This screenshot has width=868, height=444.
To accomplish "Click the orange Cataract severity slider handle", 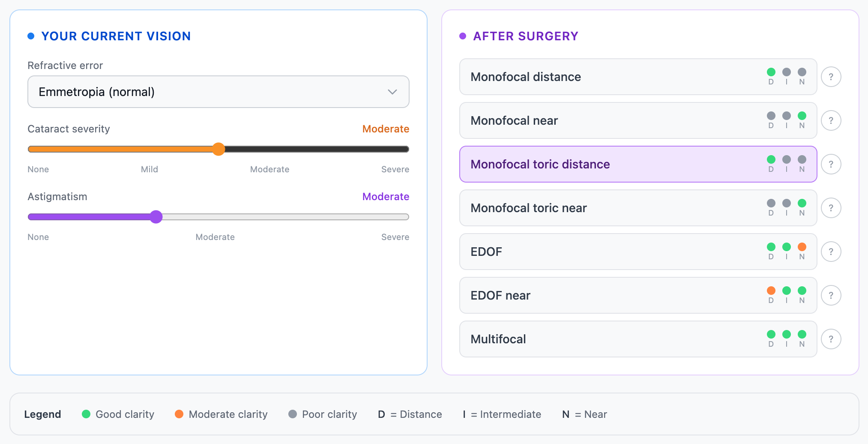I will pyautogui.click(x=218, y=149).
